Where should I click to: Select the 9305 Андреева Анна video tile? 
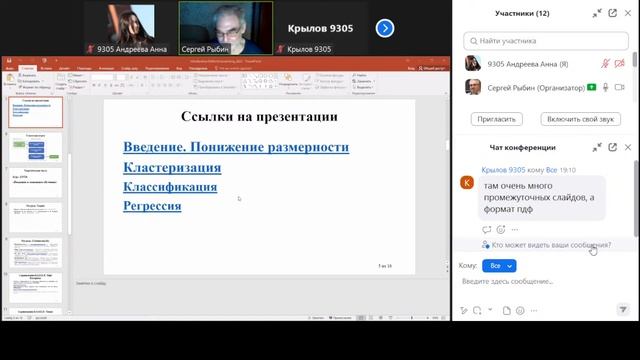131,28
